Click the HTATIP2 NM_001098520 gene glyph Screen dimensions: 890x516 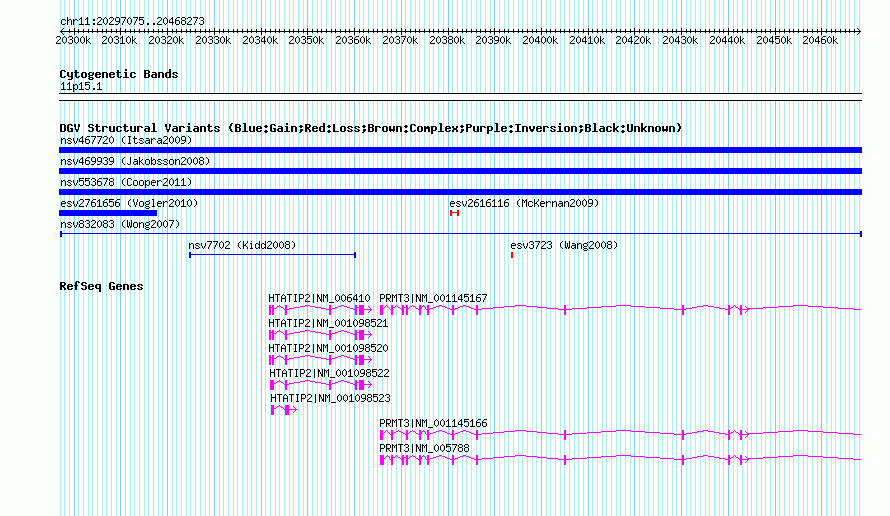pyautogui.click(x=320, y=359)
